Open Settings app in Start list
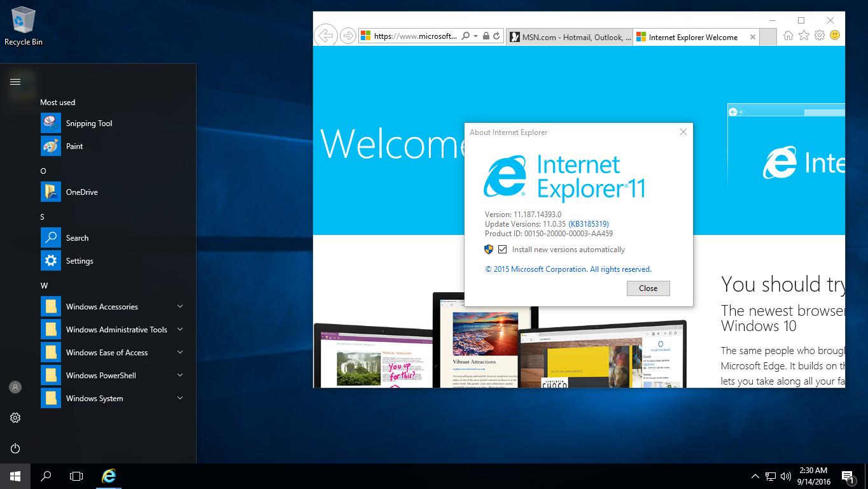The image size is (868, 489). pyautogui.click(x=115, y=261)
